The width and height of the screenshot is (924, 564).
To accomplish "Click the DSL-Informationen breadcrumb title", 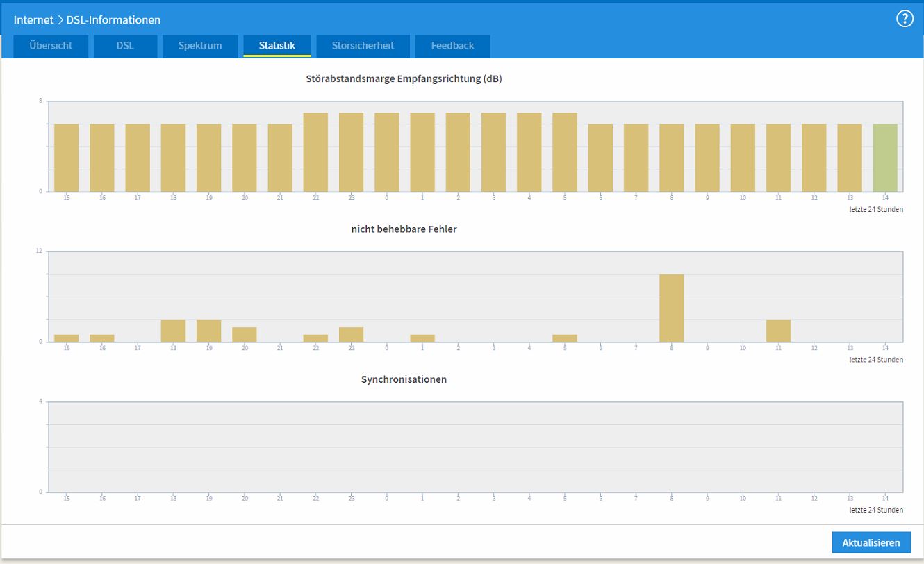I will [x=113, y=19].
